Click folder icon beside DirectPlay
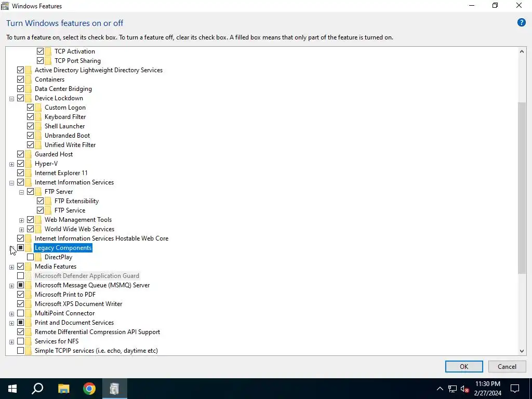532x399 pixels. coord(38,257)
